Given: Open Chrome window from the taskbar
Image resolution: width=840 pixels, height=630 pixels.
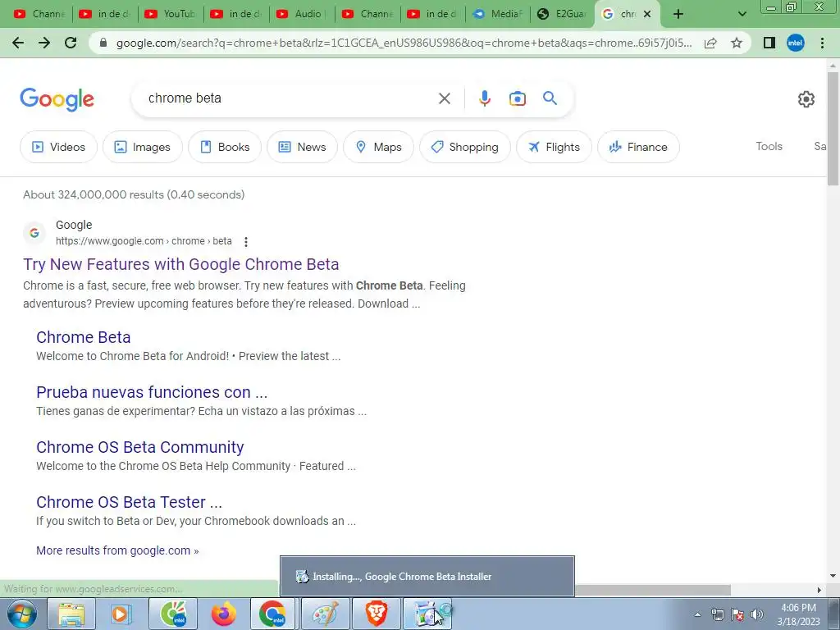Looking at the screenshot, I should tap(272, 614).
